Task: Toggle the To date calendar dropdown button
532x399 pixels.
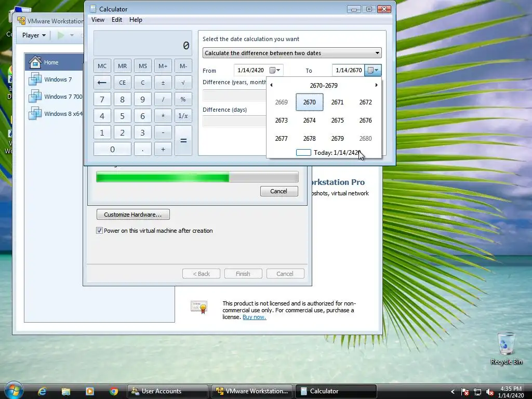Action: coord(373,70)
